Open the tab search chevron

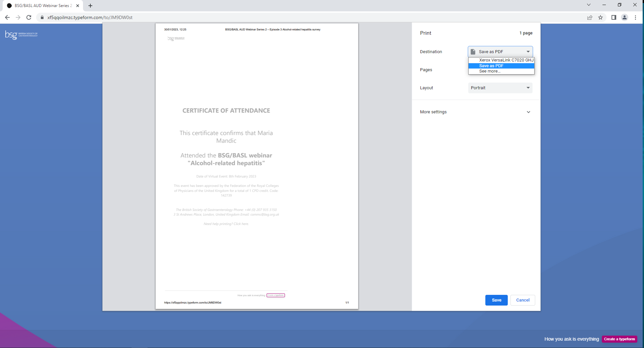coord(589,5)
